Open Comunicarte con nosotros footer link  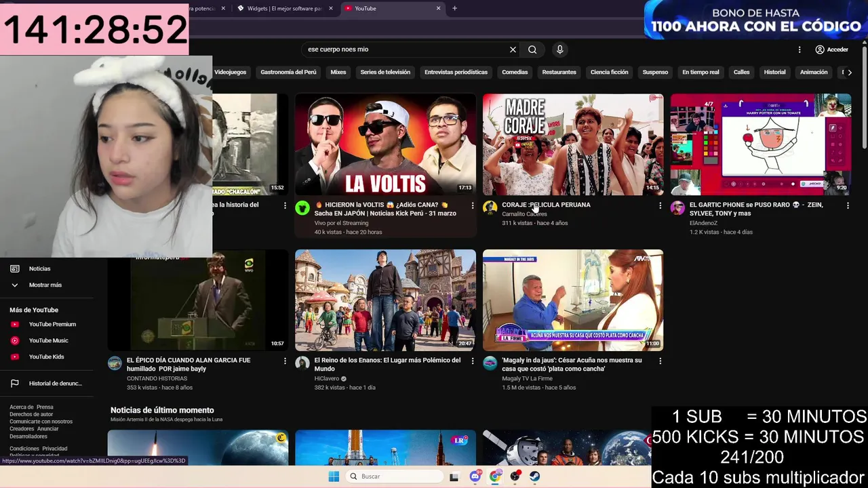click(x=41, y=422)
